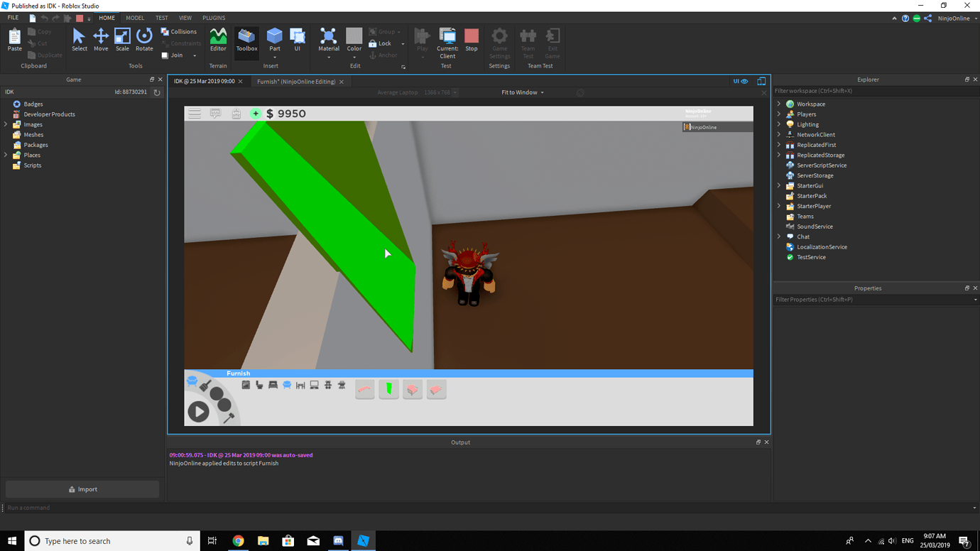Choose the Select arrow tool
Screen dimensions: 980x551
point(80,40)
